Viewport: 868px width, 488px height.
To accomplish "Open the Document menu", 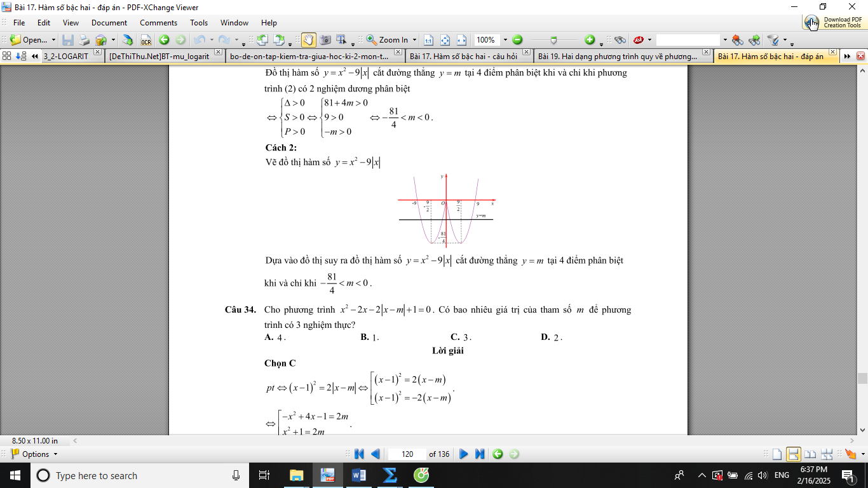I will point(109,23).
